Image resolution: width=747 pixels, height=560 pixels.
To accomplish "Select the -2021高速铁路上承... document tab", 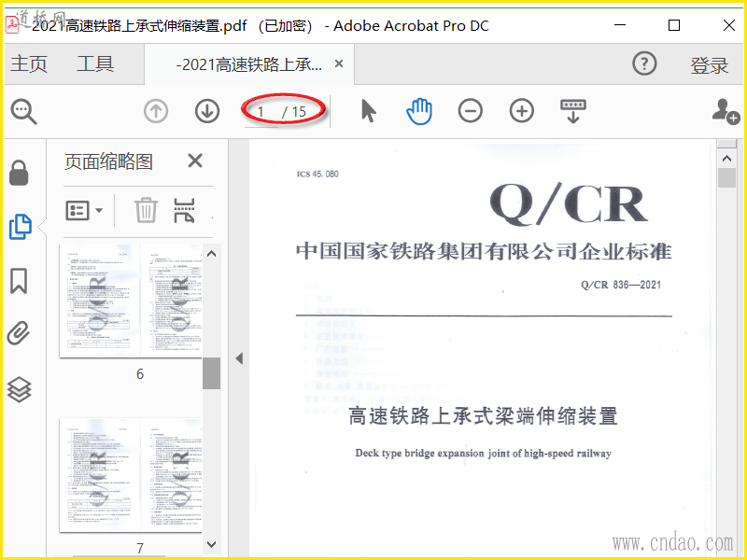I will pyautogui.click(x=248, y=63).
